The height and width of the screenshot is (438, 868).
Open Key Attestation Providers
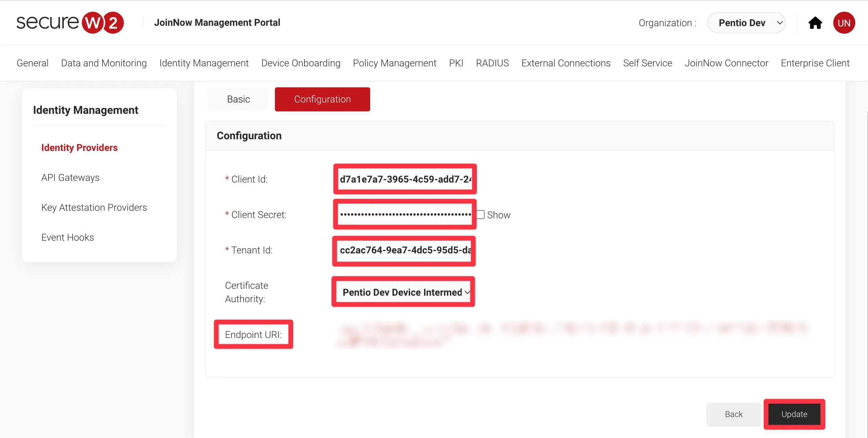[94, 207]
